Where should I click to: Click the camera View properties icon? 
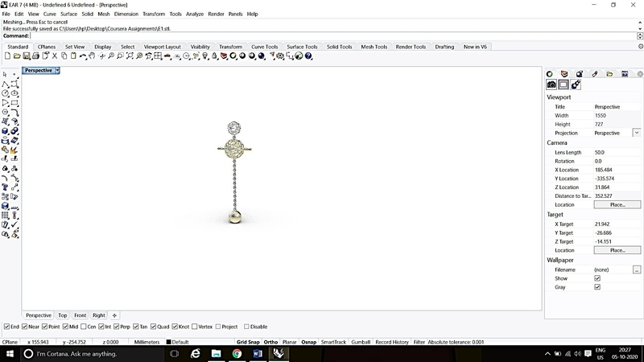click(x=551, y=84)
